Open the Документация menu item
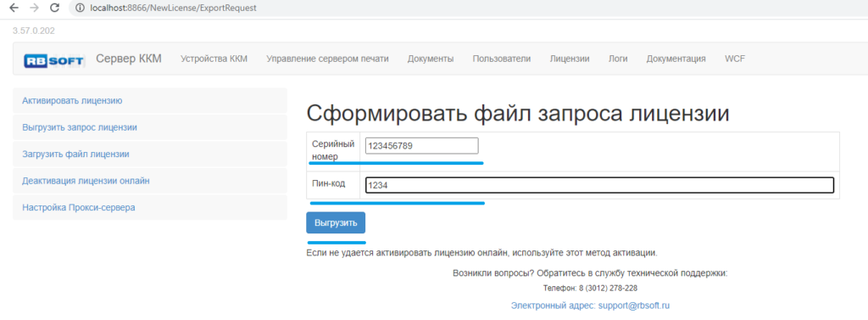The height and width of the screenshot is (320, 868). pos(676,59)
